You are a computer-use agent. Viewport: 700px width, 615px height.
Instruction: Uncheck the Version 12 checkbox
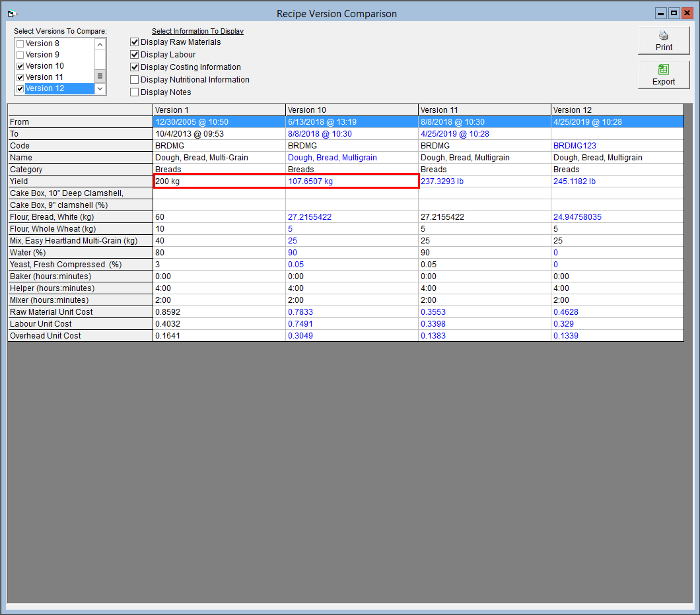pos(20,88)
